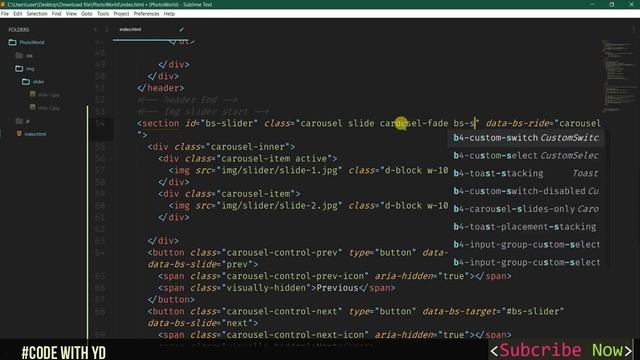The height and width of the screenshot is (360, 640).
Task: Click the closing header tag
Action: coord(161,88)
